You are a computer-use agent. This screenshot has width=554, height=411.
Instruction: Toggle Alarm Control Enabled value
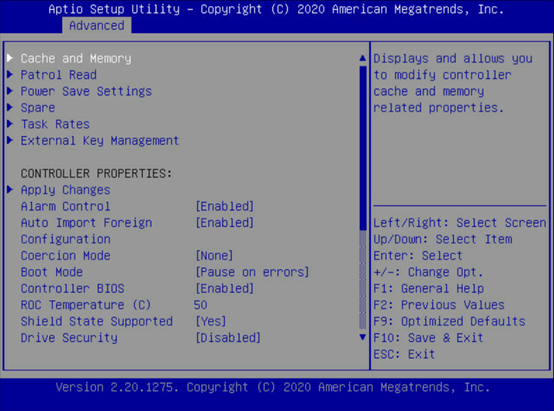point(225,206)
